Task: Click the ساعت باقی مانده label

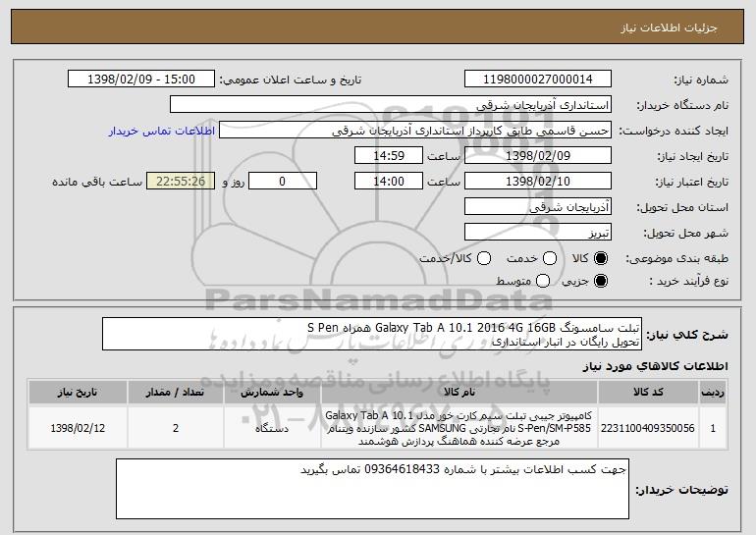Action: point(97,182)
